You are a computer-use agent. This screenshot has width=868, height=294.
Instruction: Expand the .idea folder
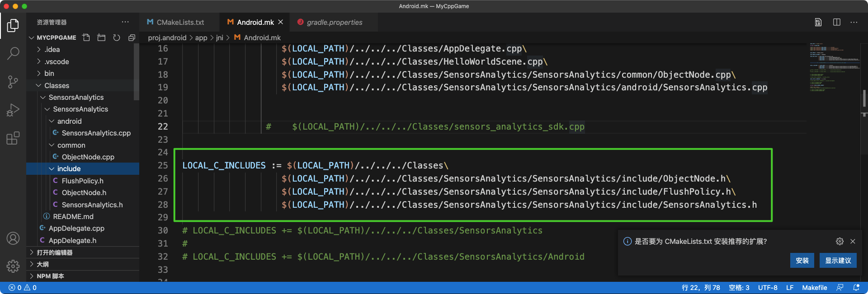[x=83, y=50]
